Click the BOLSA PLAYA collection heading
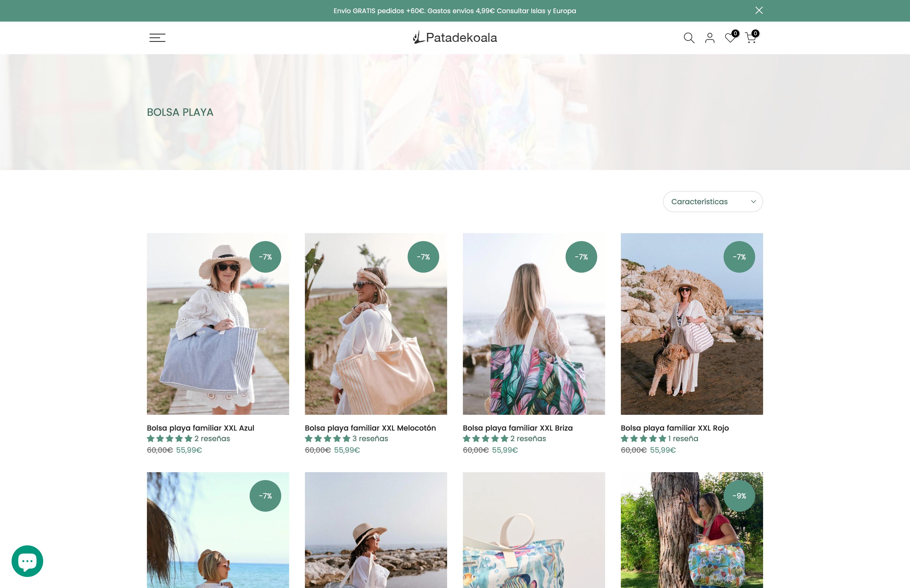Screen dimensions: 910x588 tap(180, 112)
